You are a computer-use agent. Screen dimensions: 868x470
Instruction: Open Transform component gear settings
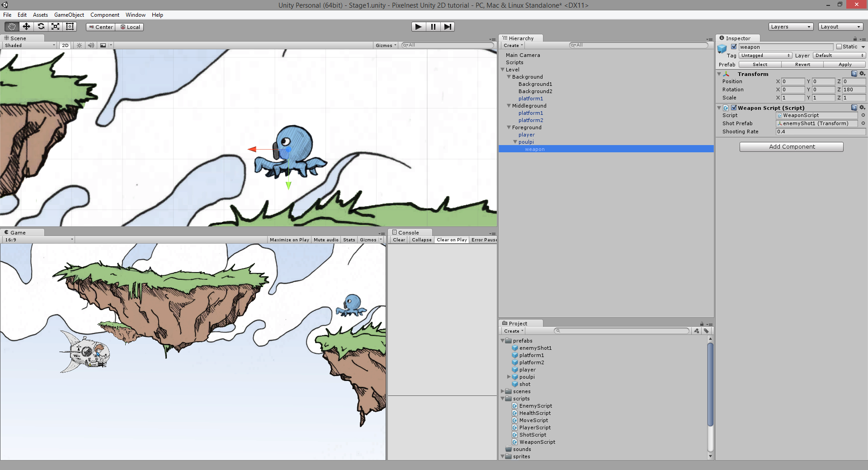pos(862,74)
